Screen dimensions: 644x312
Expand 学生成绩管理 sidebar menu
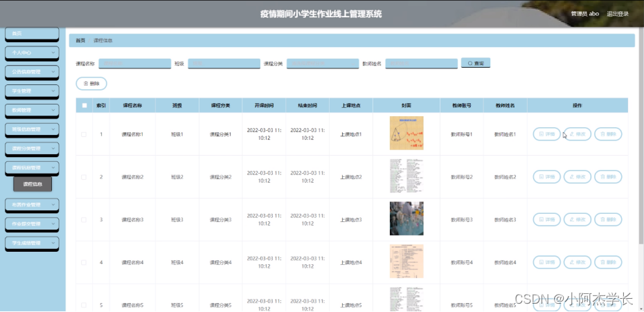click(x=32, y=243)
